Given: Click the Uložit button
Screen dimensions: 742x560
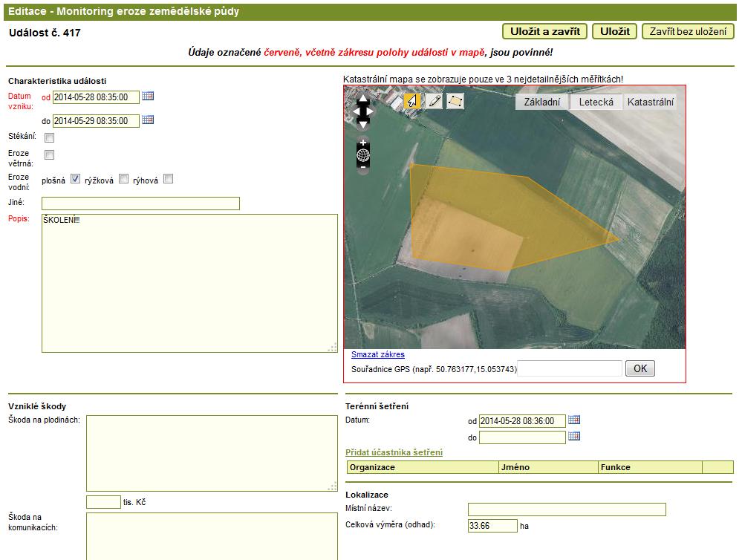Looking at the screenshot, I should (x=615, y=32).
